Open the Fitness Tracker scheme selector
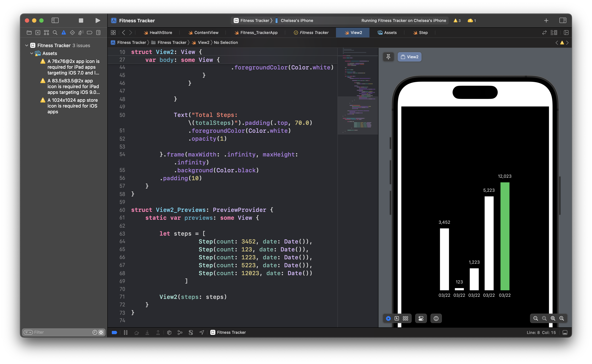 point(252,21)
